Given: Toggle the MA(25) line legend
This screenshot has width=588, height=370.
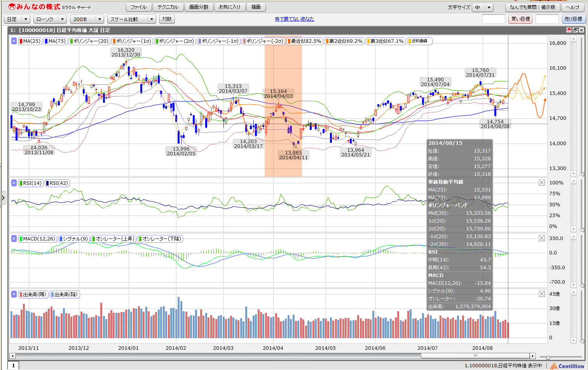Looking at the screenshot, I should pyautogui.click(x=30, y=41).
